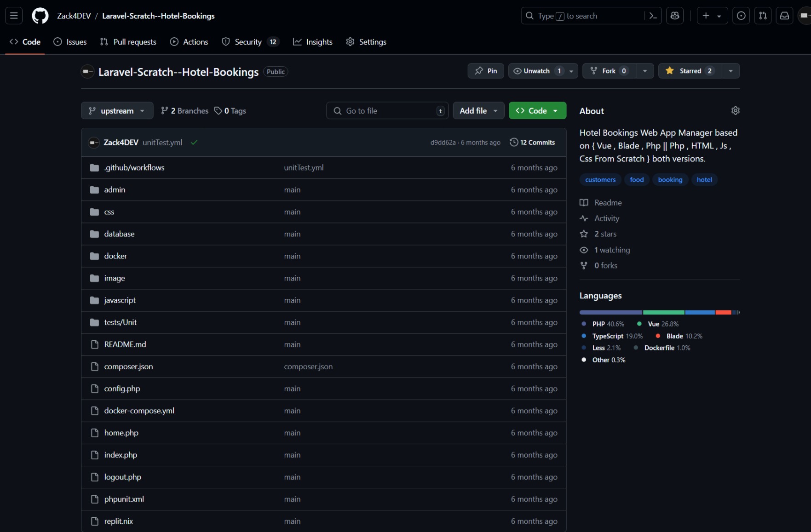Open the upstream branch selector dropdown
Image resolution: width=811 pixels, height=532 pixels.
tap(117, 111)
